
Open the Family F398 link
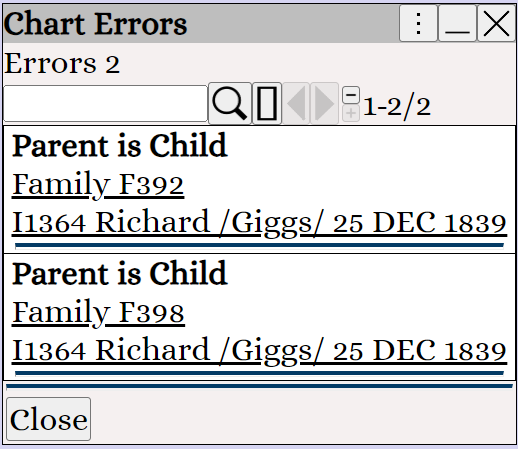point(98,313)
